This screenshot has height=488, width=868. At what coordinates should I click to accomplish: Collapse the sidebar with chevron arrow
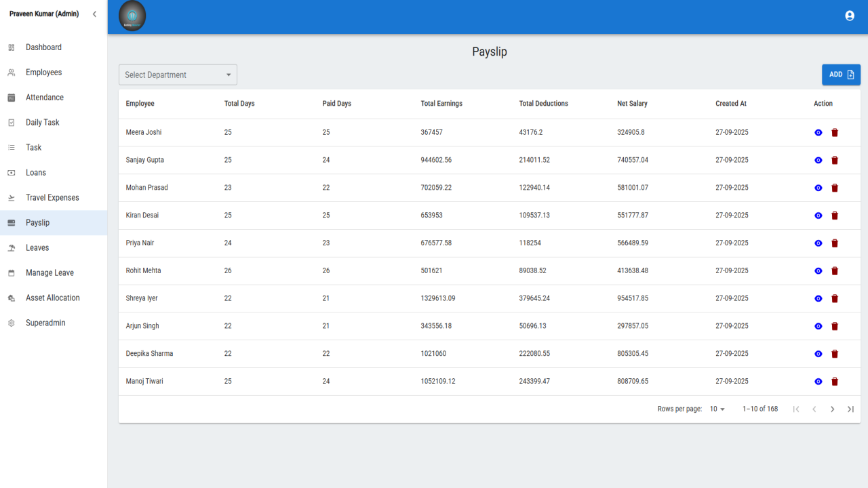pyautogui.click(x=94, y=14)
